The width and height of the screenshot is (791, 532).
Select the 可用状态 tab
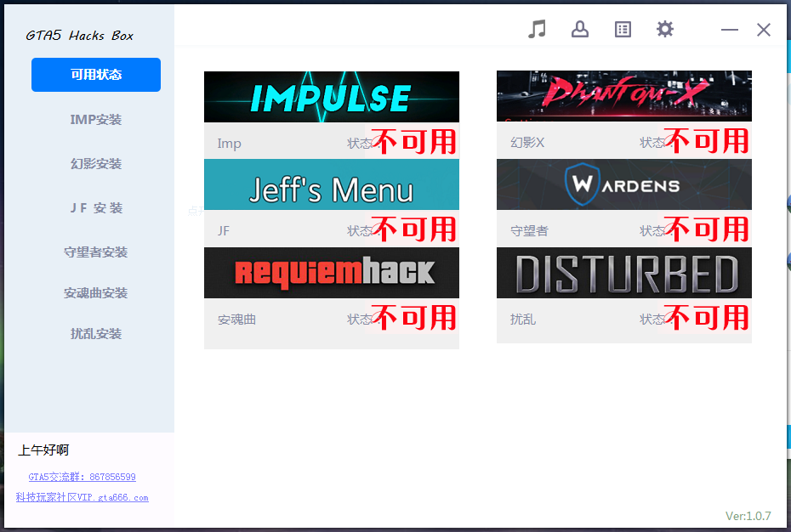96,75
